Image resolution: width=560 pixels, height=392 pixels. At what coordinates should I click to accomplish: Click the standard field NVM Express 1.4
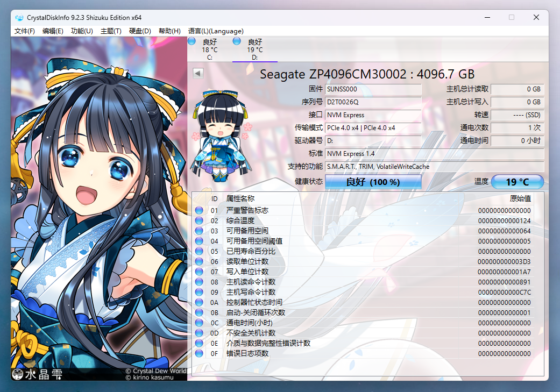tap(435, 153)
